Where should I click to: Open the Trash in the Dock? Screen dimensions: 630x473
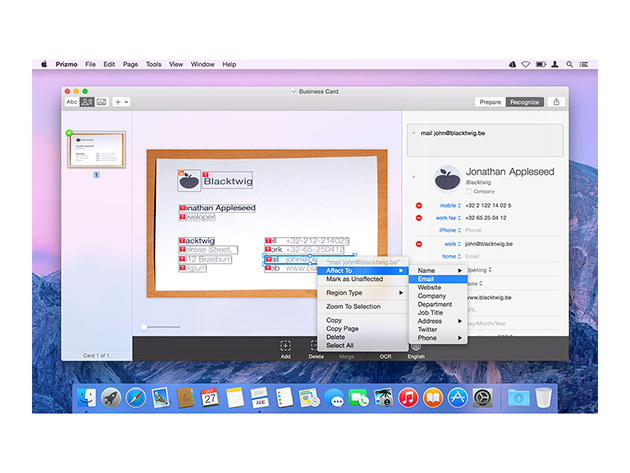click(543, 398)
